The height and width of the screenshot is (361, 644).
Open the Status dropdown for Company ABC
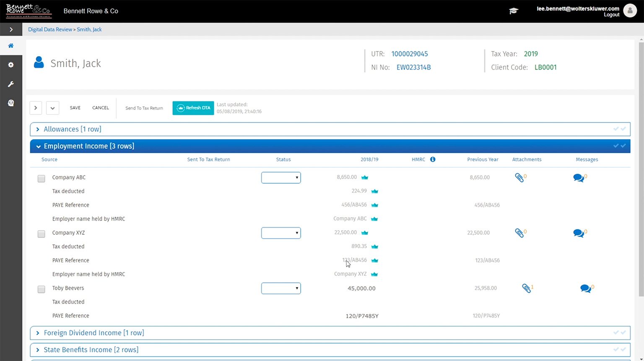(x=281, y=177)
